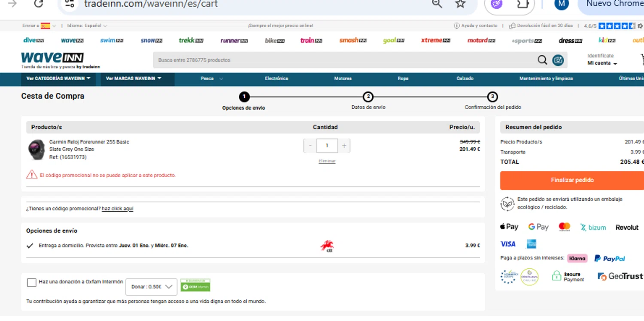Open the site info icon in address bar
Viewport: 644px width, 321px height.
70,4
